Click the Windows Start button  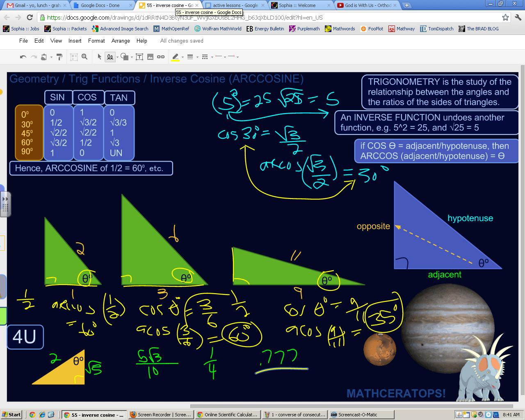click(11, 415)
